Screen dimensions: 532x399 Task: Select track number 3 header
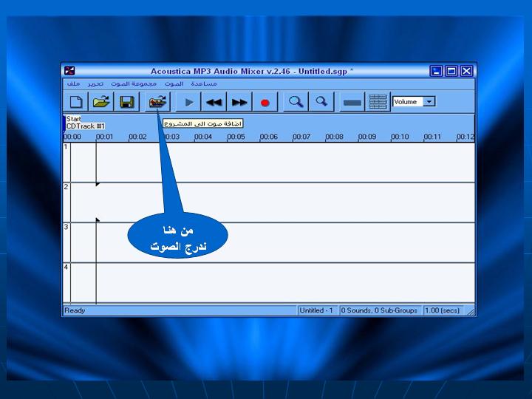pos(66,242)
